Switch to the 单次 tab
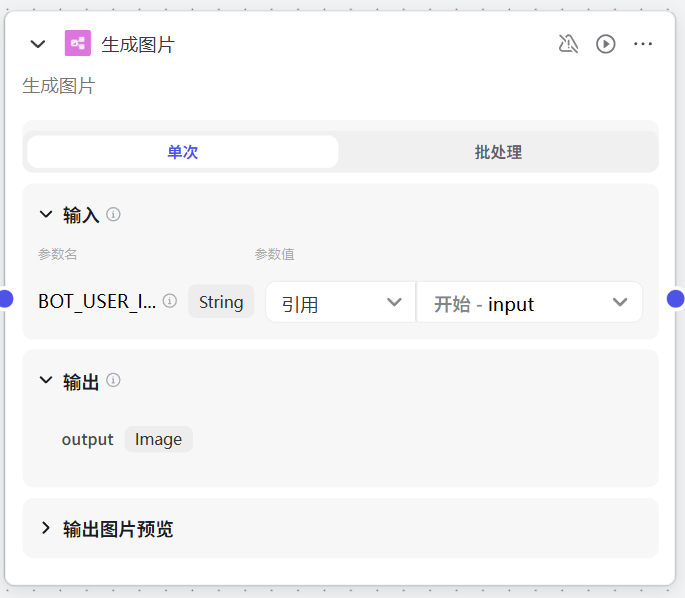 [182, 152]
